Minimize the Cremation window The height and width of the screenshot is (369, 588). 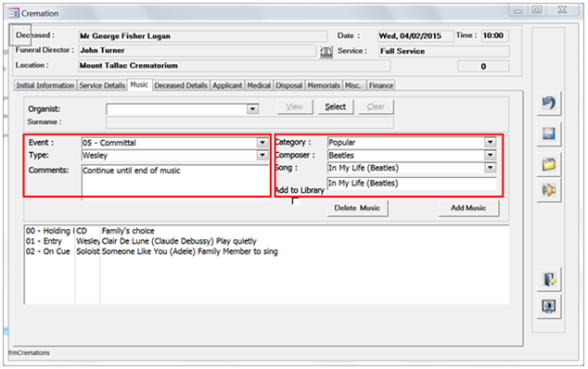[x=518, y=10]
